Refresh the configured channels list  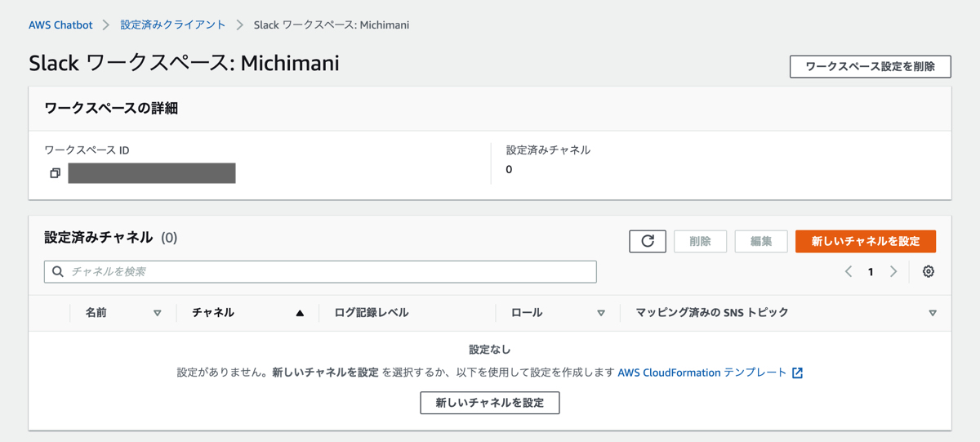point(648,241)
